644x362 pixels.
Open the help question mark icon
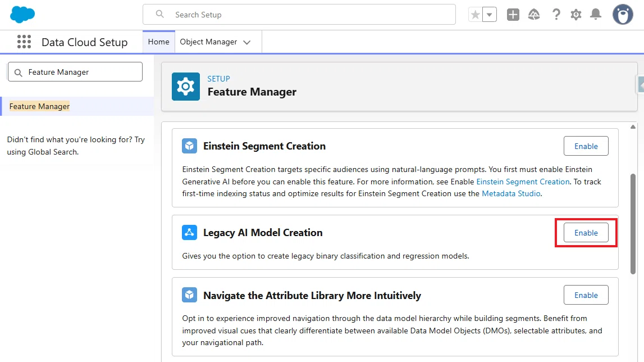pos(556,15)
